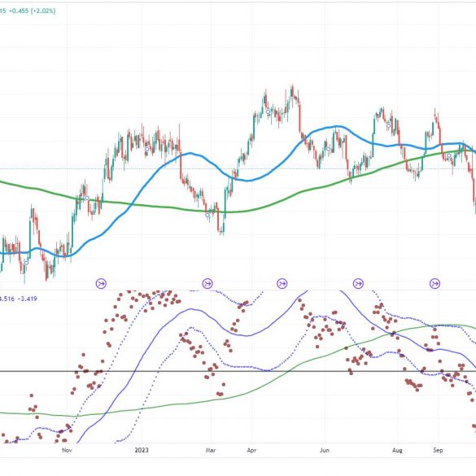Click the +0.455 (+2.02%) price change text

click(x=33, y=11)
